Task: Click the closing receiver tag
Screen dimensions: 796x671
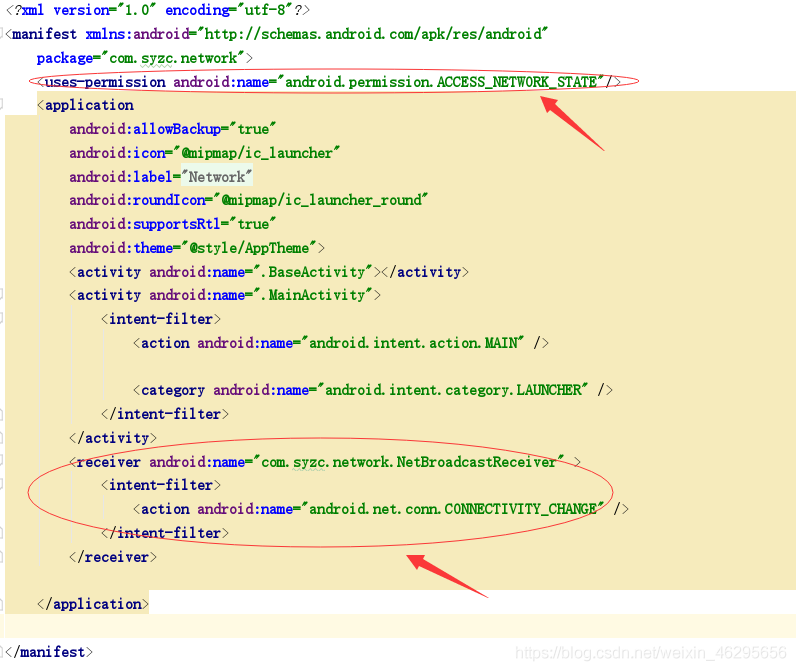Action: pos(113,557)
